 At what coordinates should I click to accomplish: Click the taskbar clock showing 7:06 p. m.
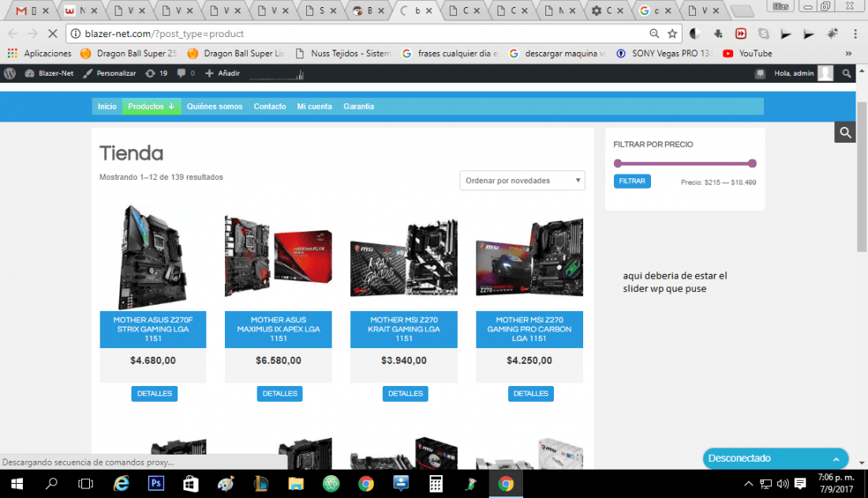pos(836,484)
